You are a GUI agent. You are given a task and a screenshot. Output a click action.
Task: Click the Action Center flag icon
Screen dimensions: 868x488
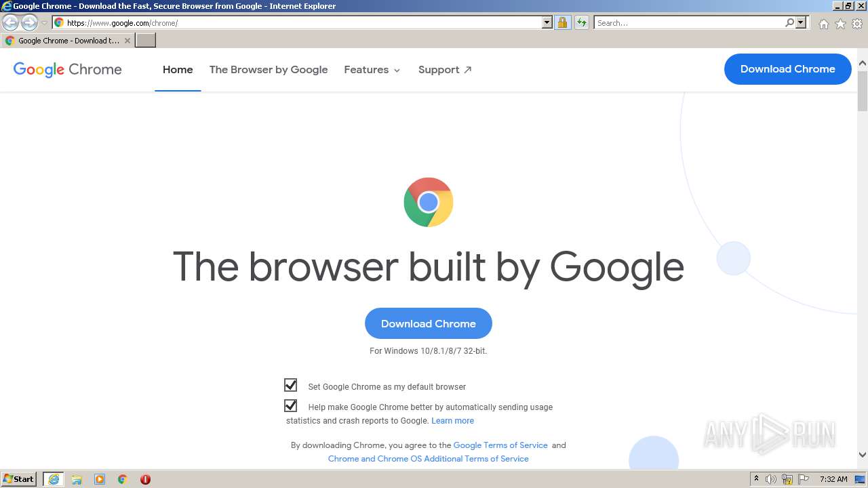[804, 479]
